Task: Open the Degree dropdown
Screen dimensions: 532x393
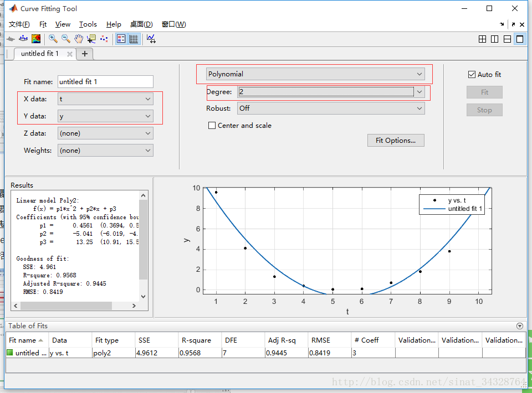Action: 331,92
